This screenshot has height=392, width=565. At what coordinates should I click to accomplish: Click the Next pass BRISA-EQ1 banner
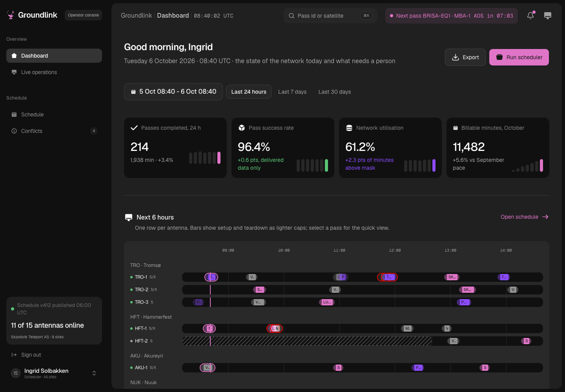(452, 16)
